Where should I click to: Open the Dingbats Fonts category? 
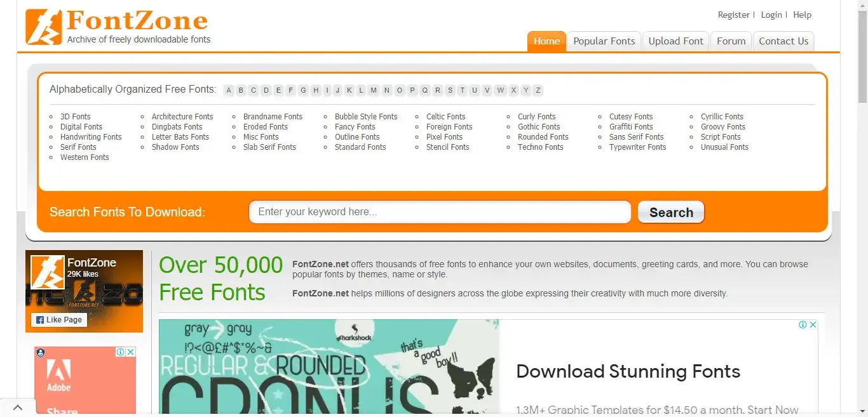[x=177, y=127]
